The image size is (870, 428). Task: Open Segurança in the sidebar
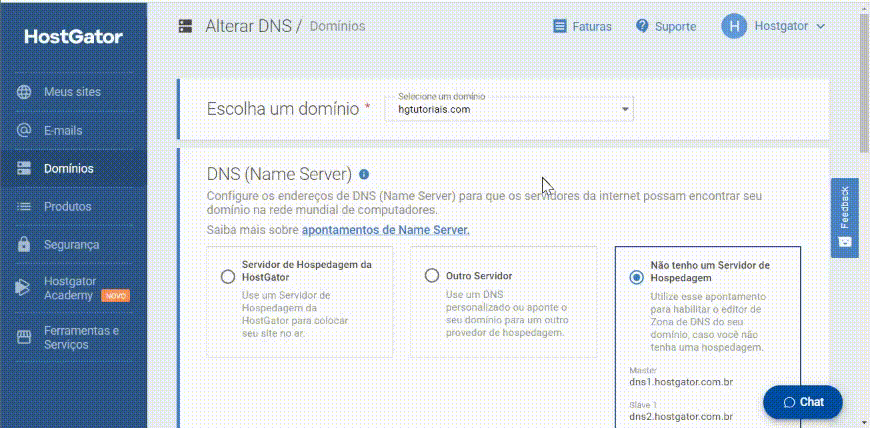[x=74, y=244]
